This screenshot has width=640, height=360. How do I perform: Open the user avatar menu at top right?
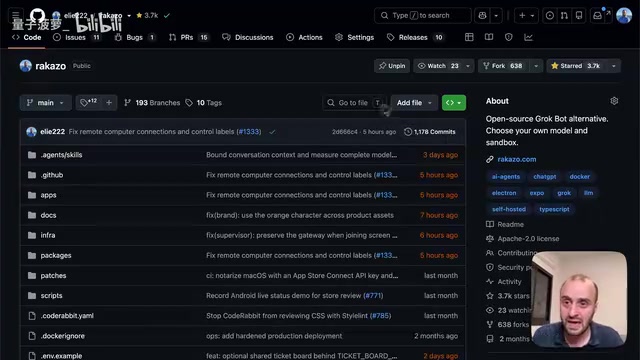point(624,16)
